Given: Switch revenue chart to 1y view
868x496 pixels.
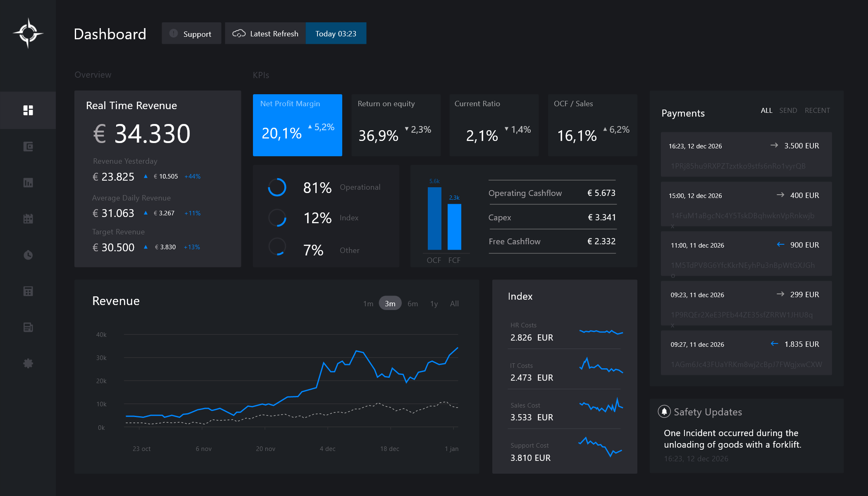Looking at the screenshot, I should coord(434,303).
